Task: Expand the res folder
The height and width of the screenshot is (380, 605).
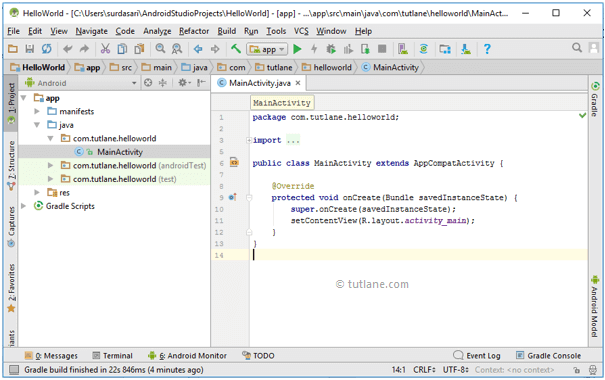Action: [37, 193]
